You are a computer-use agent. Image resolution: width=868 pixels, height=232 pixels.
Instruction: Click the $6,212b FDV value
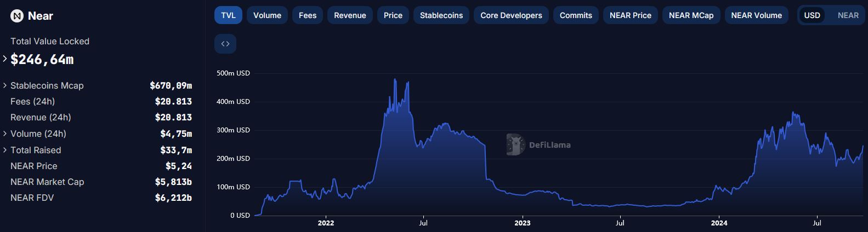[x=173, y=198]
